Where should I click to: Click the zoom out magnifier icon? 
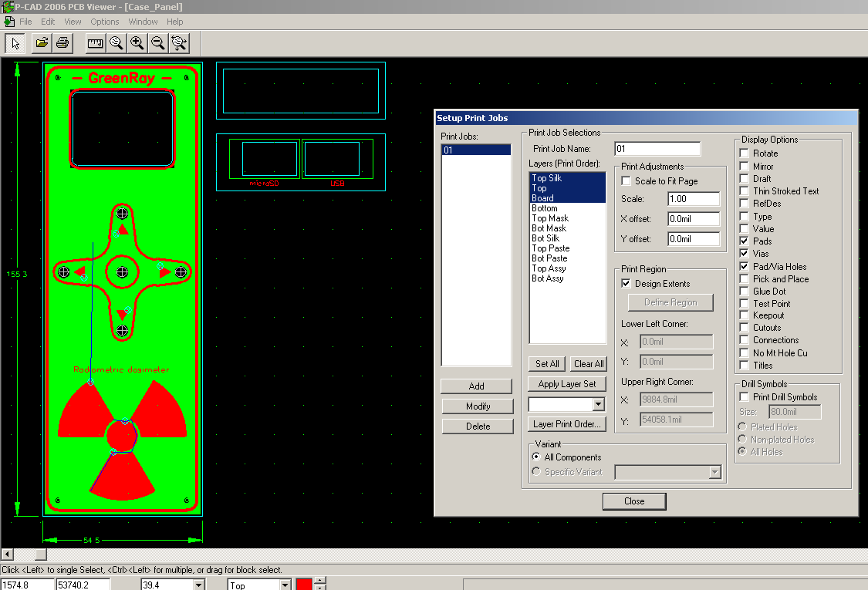158,43
